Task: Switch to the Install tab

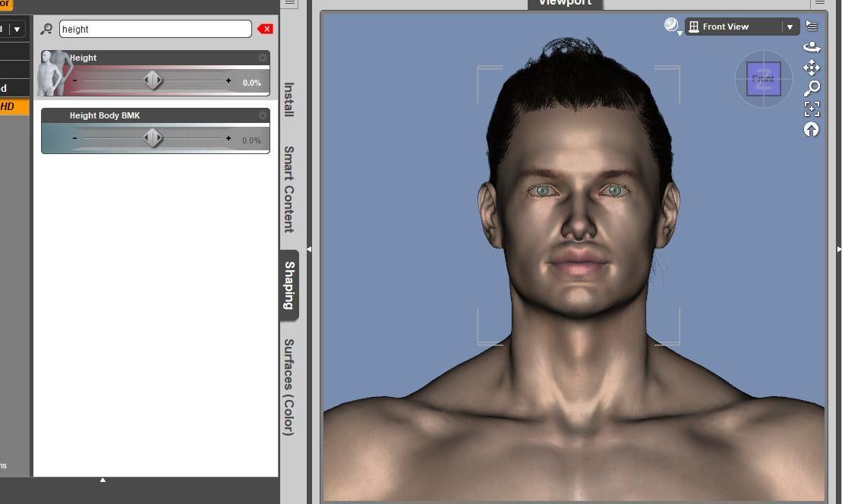Action: [289, 99]
